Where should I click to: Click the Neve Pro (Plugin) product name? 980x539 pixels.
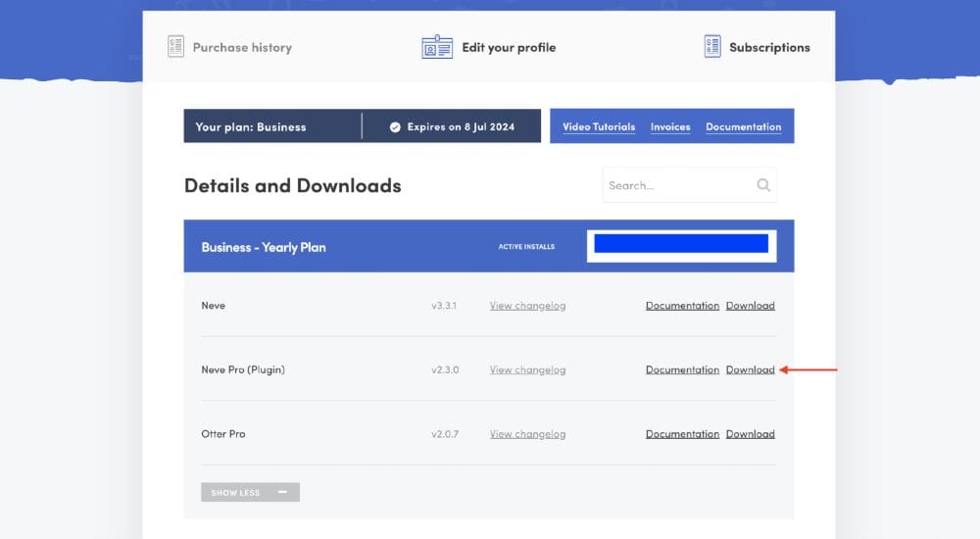243,370
